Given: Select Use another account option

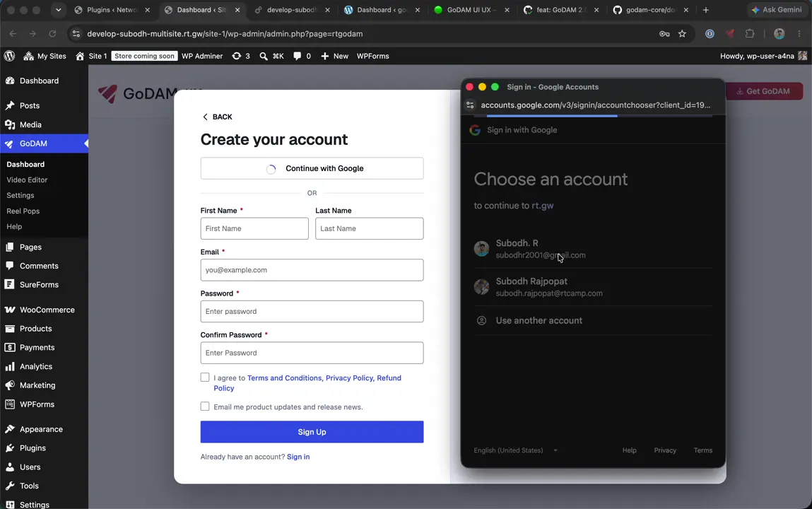Looking at the screenshot, I should click(593, 320).
